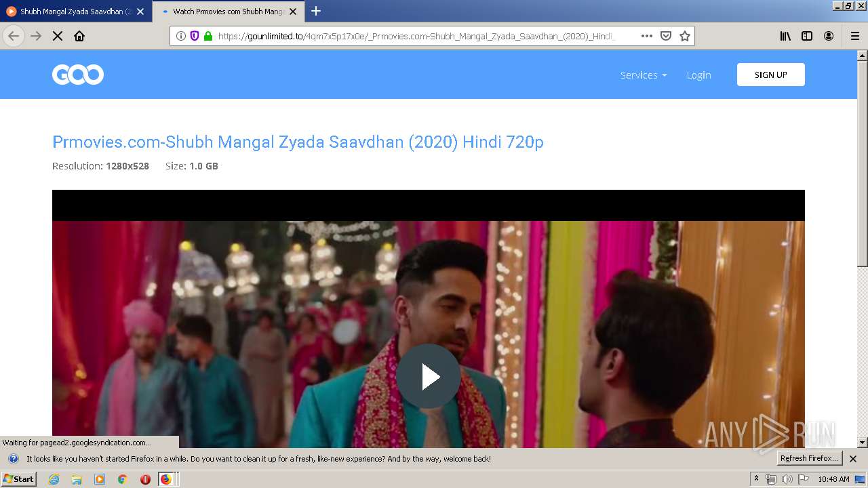Open Firefox account menu

[829, 36]
